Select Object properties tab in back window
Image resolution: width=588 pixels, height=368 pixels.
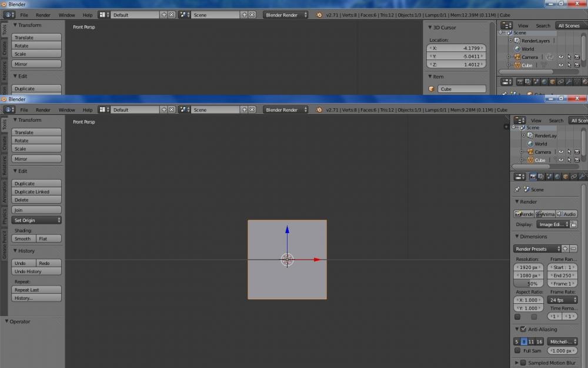point(552,82)
